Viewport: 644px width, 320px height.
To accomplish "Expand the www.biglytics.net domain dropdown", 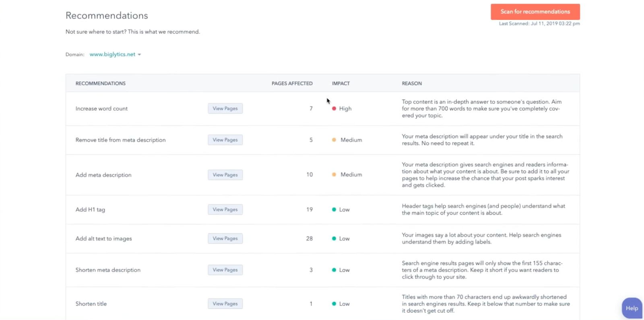I will [113, 54].
